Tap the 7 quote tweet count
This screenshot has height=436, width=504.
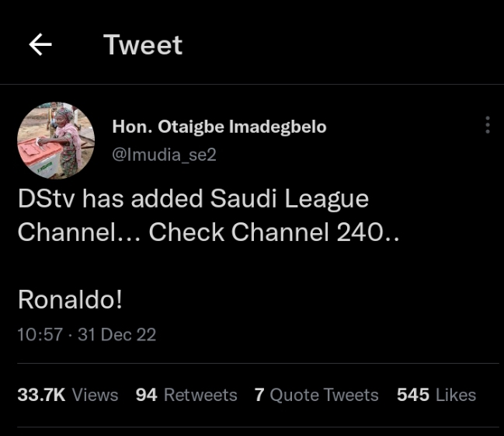[259, 395]
